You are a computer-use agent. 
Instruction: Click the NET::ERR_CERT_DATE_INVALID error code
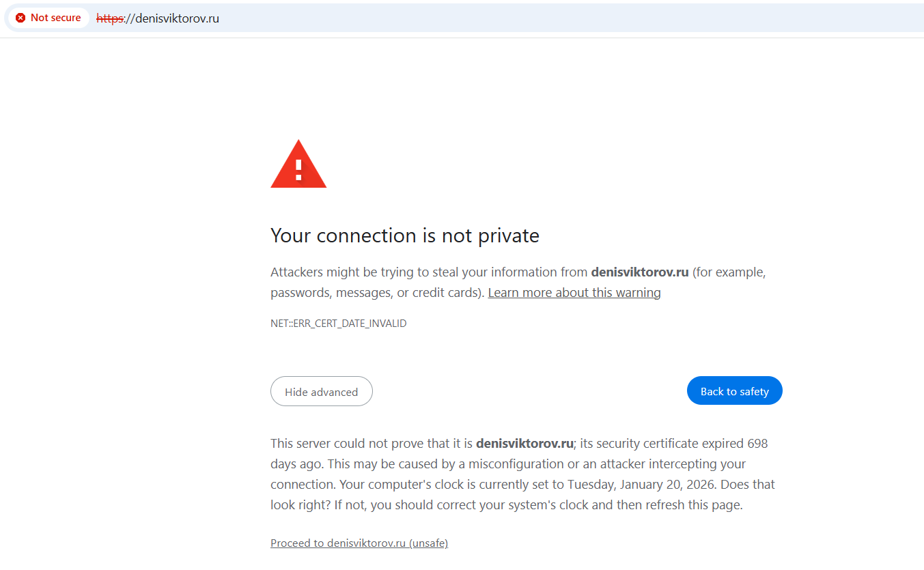[338, 324]
